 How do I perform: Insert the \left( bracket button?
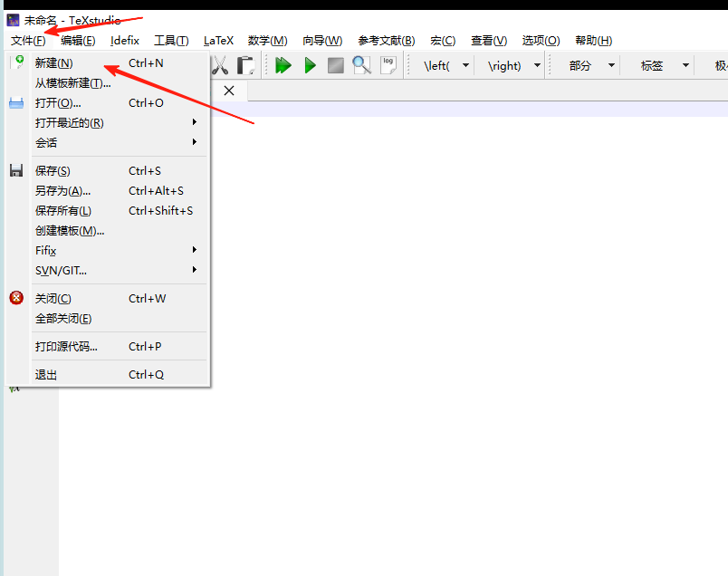point(436,66)
